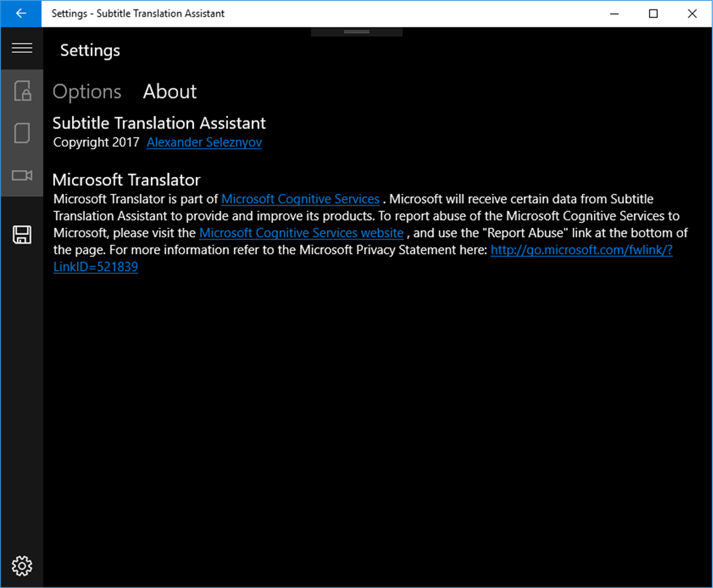Click the Microsoft Translator heading
Image resolution: width=713 pixels, height=588 pixels.
point(126,180)
